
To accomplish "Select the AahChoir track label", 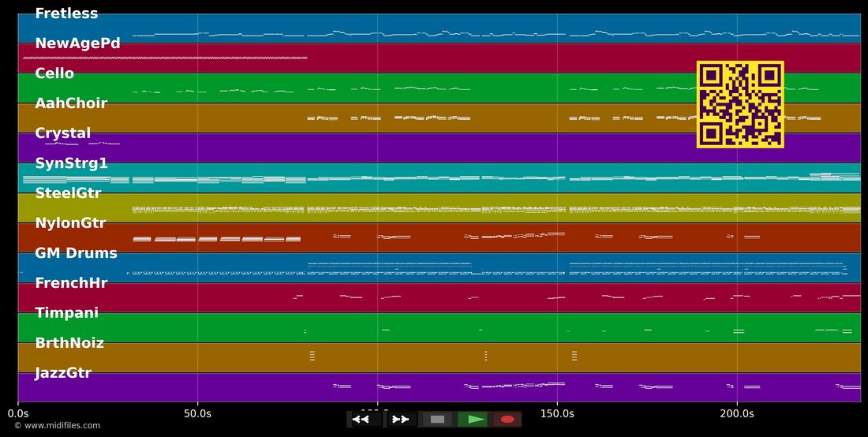I will [71, 103].
